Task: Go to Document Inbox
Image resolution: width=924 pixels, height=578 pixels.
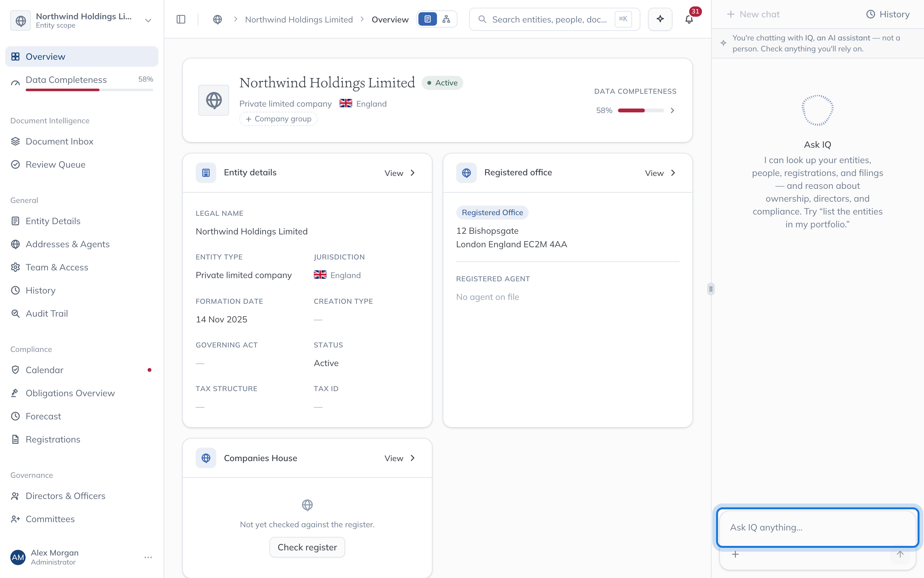Action: (82, 141)
